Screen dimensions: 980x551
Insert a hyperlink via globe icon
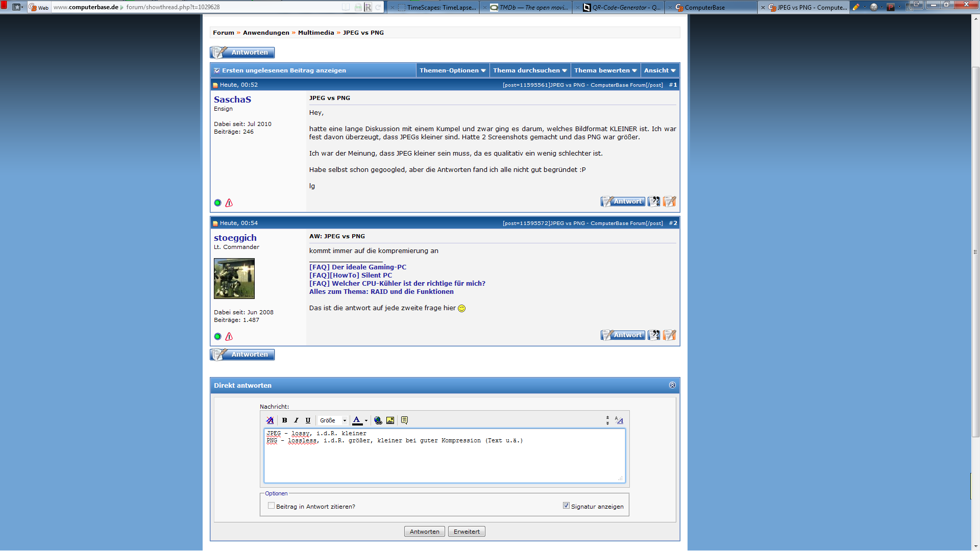tap(378, 420)
